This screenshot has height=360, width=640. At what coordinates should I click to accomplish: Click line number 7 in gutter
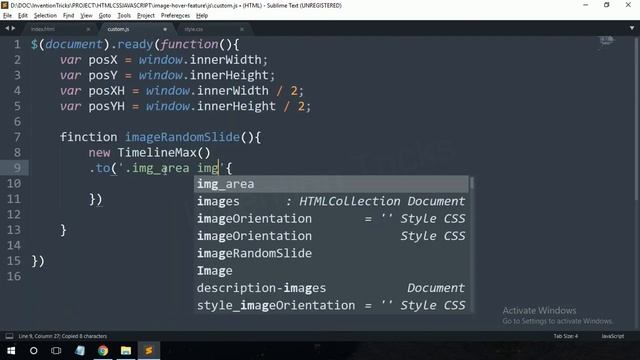tap(17, 137)
